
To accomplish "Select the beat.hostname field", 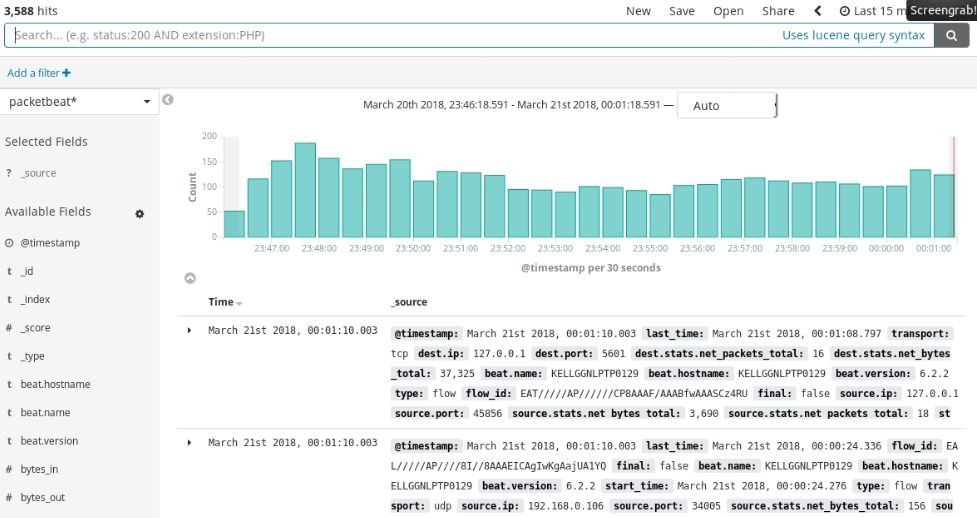I will pos(55,384).
